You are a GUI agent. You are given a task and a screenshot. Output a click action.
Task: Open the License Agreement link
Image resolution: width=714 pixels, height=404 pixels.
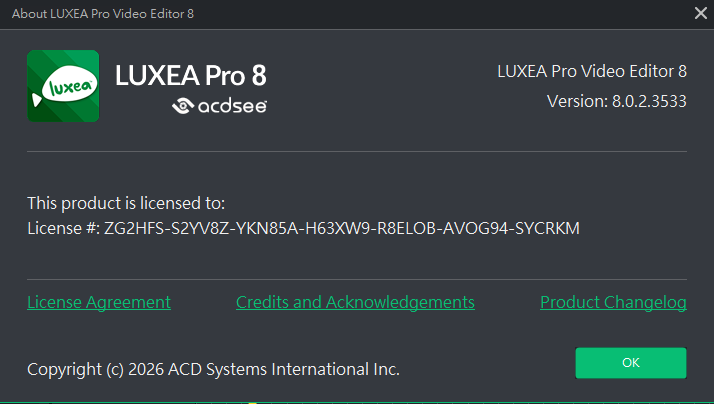(99, 302)
